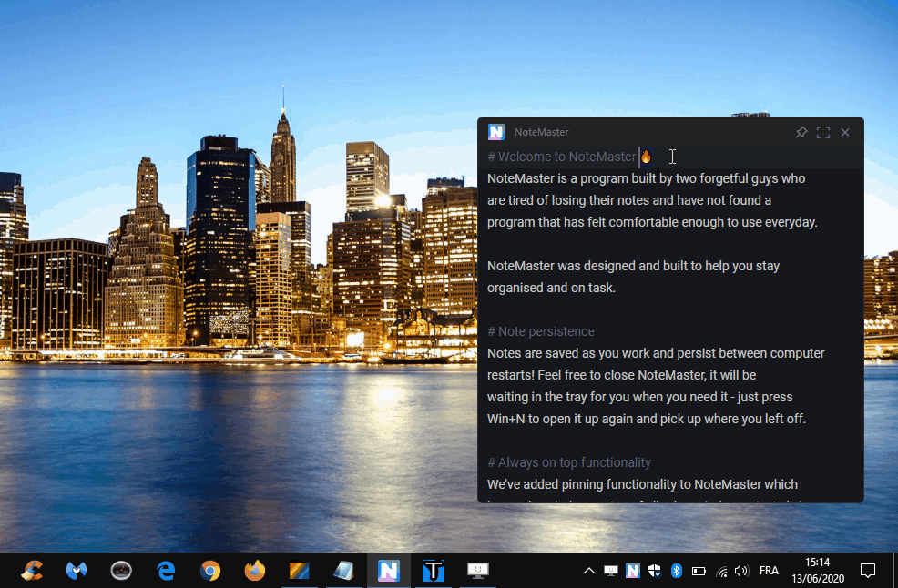The width and height of the screenshot is (898, 588).
Task: Open the FRA language selector
Action: pyautogui.click(x=768, y=571)
